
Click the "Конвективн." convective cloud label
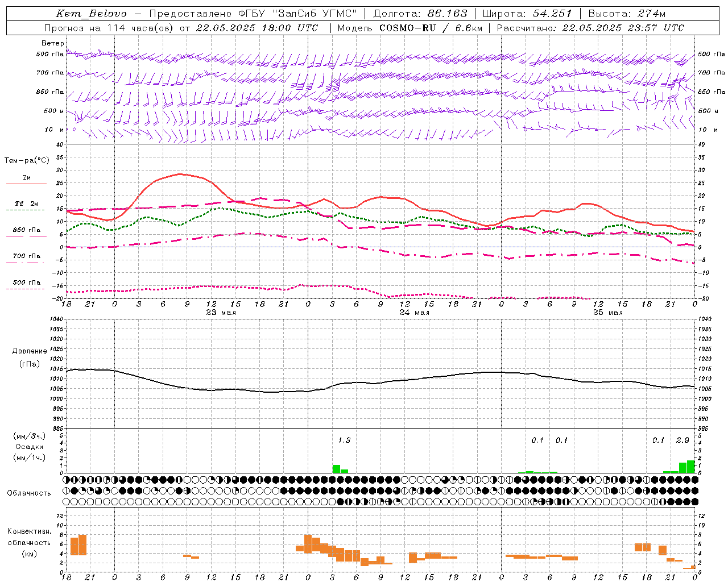point(29,531)
